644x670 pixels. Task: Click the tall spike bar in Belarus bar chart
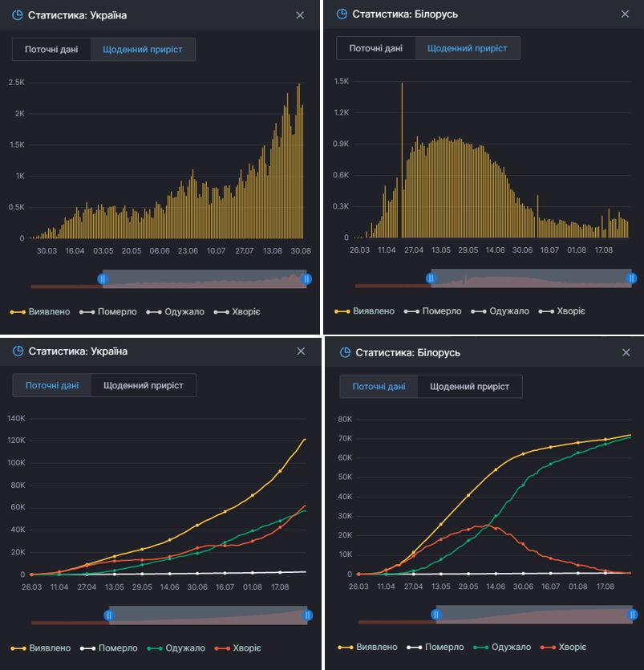tap(402, 160)
